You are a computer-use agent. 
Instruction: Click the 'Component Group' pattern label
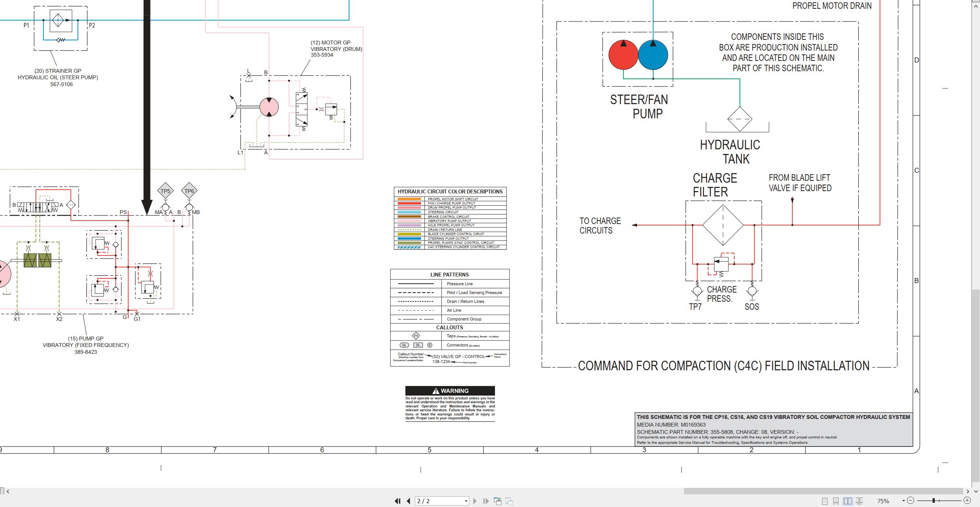[x=464, y=319]
